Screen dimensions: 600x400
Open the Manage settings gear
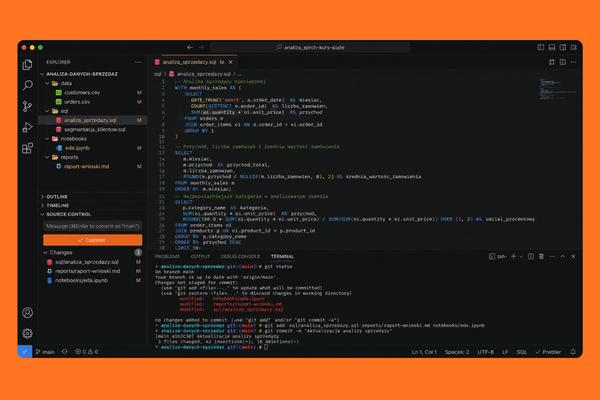coord(28,333)
